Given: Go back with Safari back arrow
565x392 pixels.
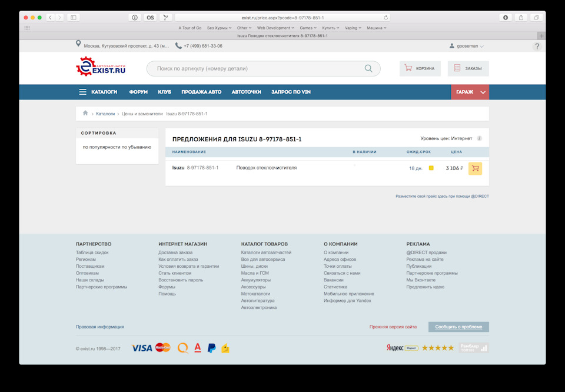Looking at the screenshot, I should point(51,17).
